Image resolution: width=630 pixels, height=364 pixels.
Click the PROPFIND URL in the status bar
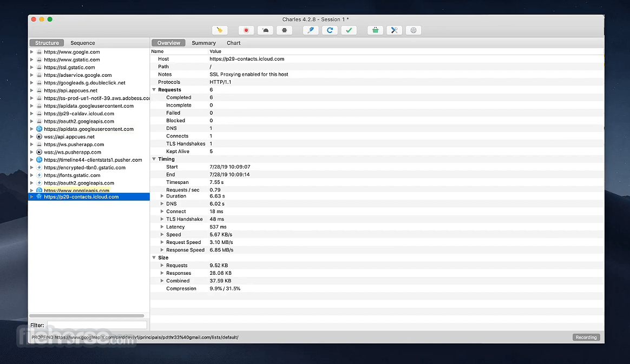point(135,337)
